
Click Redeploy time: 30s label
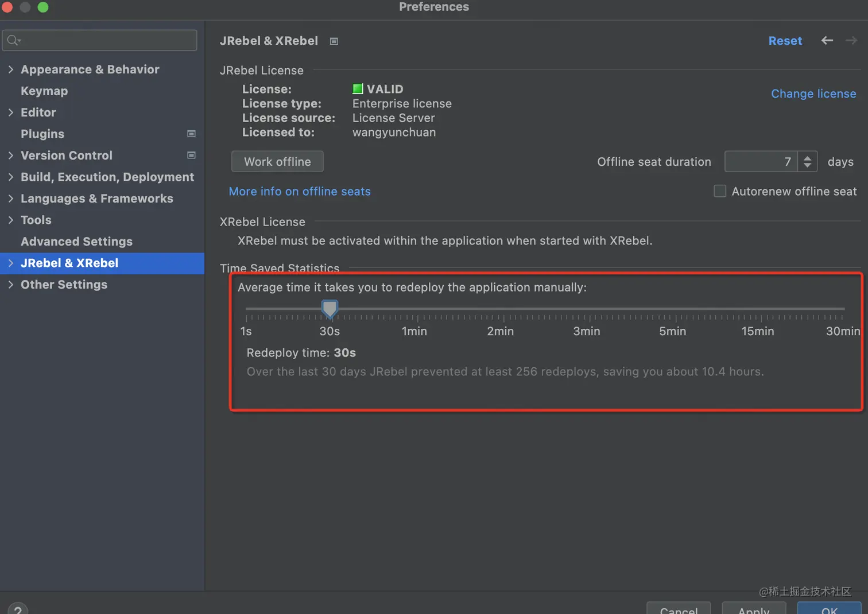[301, 352]
